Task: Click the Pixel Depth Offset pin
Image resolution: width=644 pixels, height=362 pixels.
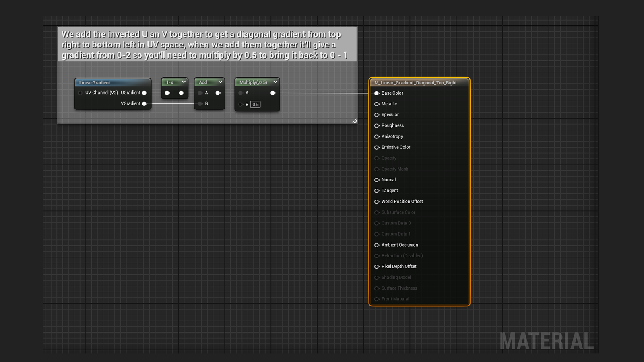Action: tap(377, 267)
